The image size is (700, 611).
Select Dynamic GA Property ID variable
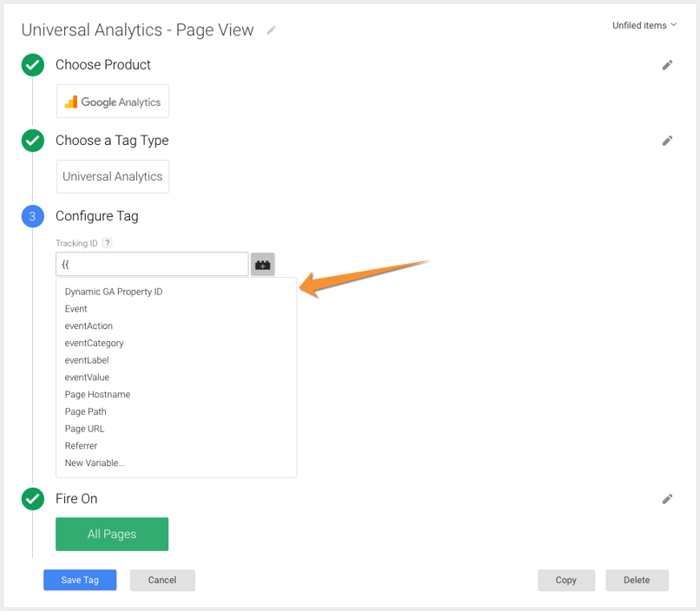coord(114,292)
